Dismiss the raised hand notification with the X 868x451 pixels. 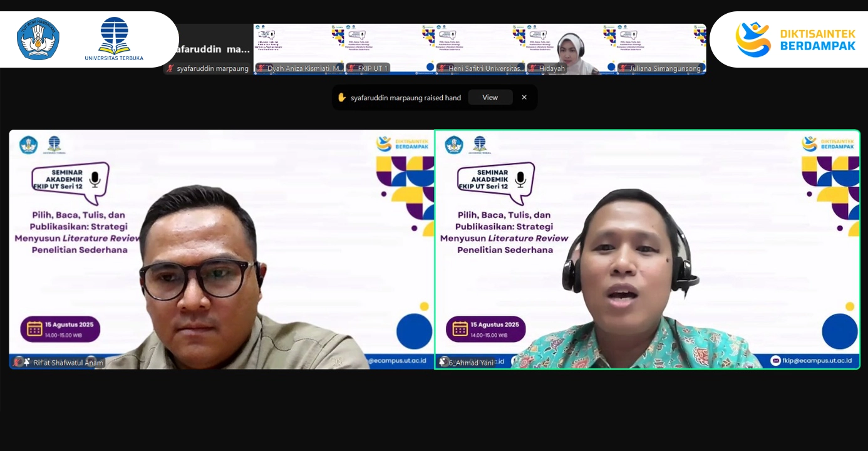point(524,97)
